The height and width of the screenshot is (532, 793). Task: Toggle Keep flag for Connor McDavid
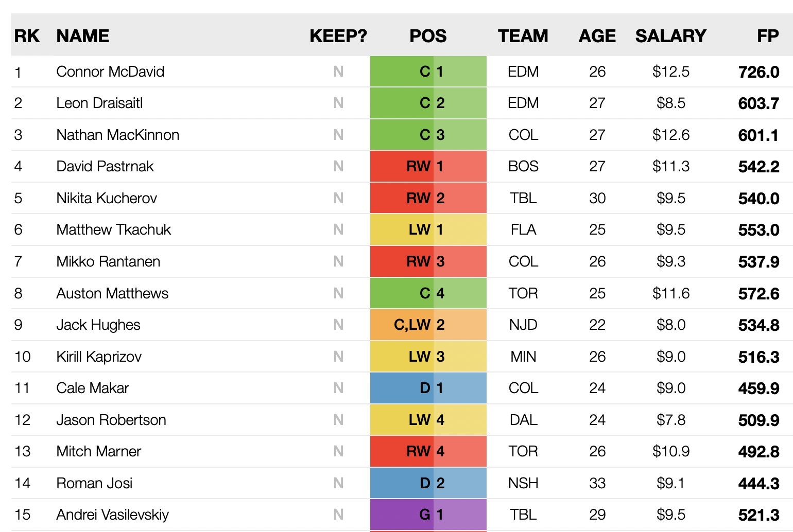338,72
